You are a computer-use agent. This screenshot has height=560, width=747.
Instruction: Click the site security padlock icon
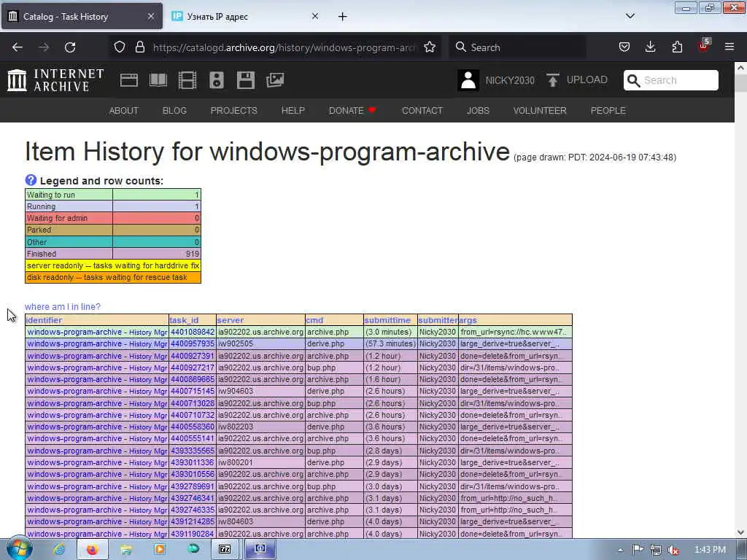click(x=139, y=47)
